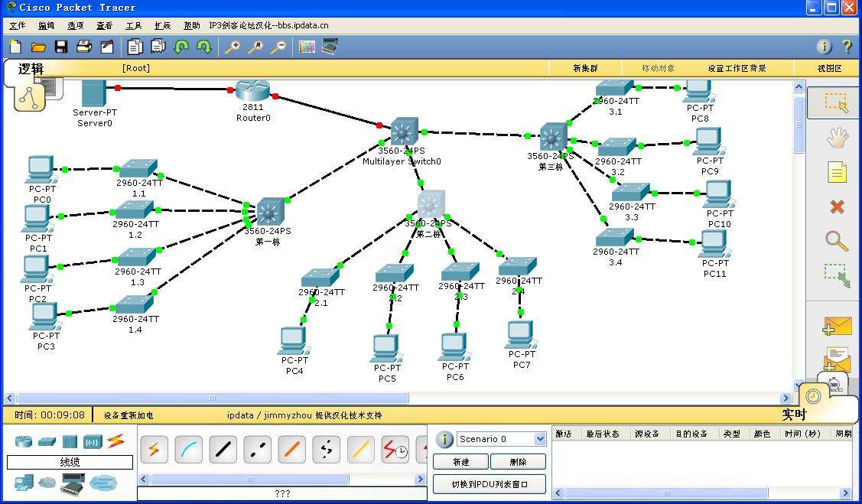
Task: Choose the Place Note tool
Action: click(837, 173)
